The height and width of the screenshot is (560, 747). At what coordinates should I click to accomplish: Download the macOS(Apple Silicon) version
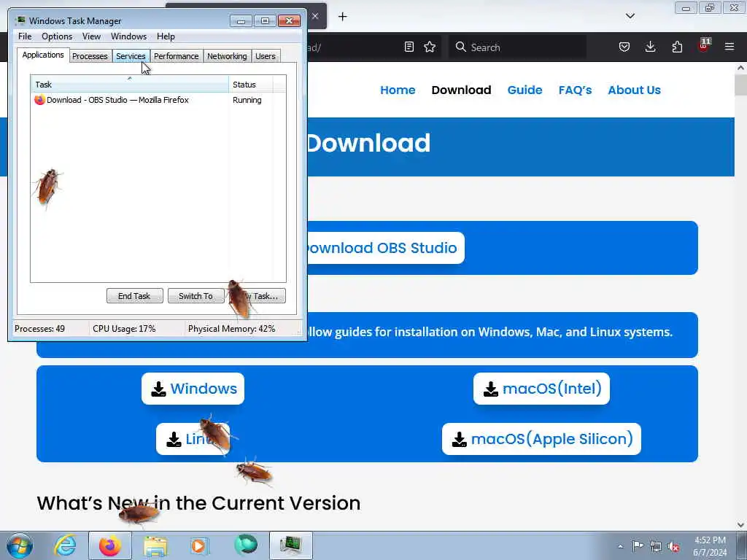tap(541, 439)
